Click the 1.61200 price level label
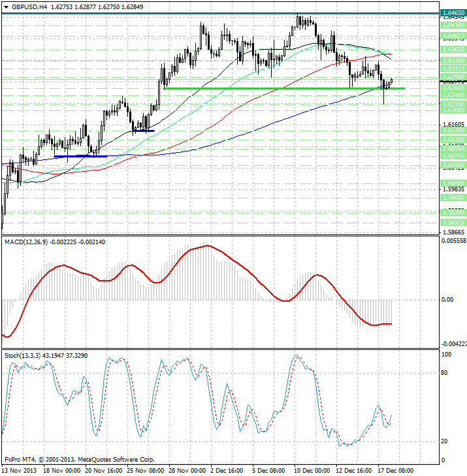The height and width of the screenshot is (476, 467). [x=453, y=139]
